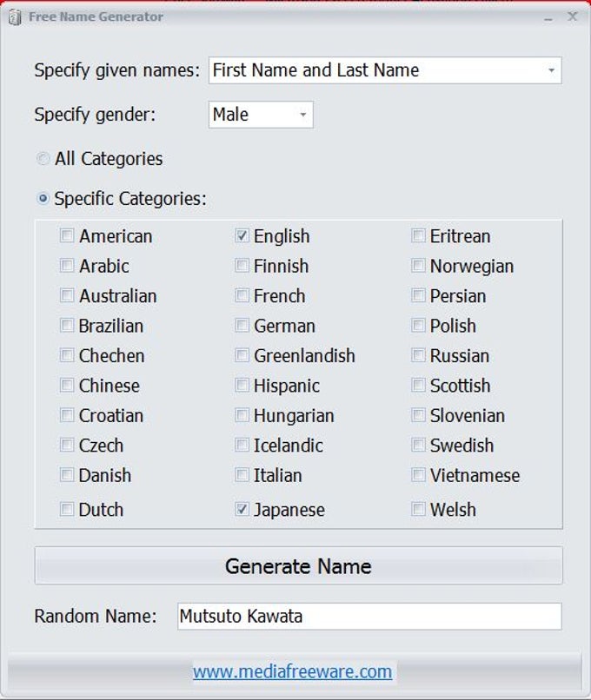
Task: Tick the Welsh checkbox
Action: point(418,510)
